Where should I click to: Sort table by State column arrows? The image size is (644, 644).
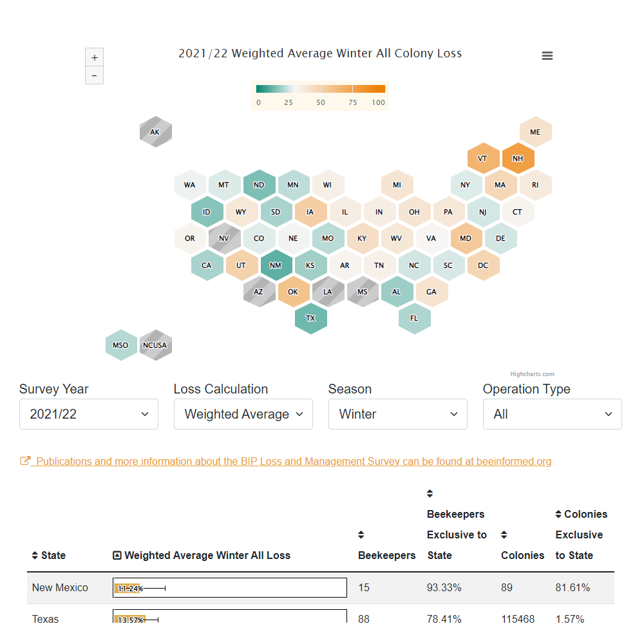click(35, 555)
